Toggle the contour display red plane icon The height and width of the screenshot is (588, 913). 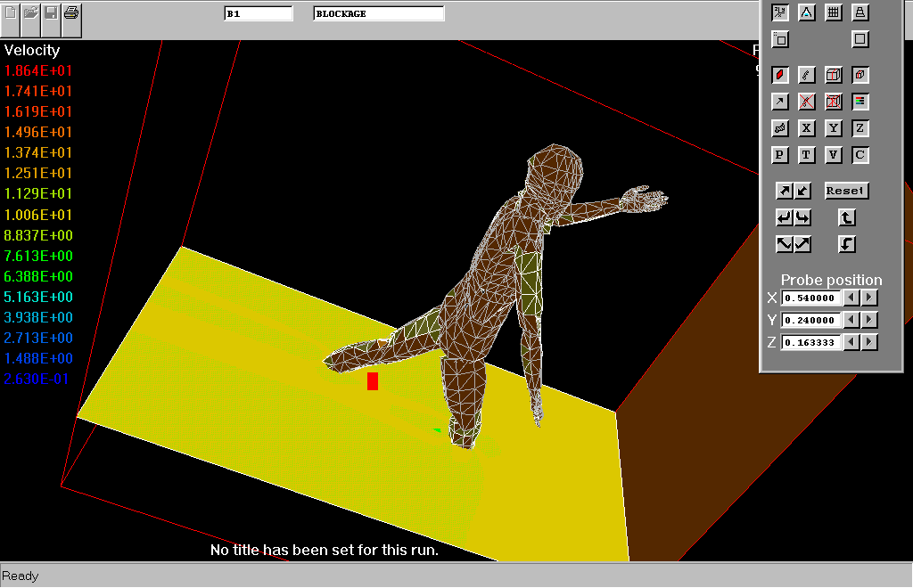pyautogui.click(x=780, y=75)
